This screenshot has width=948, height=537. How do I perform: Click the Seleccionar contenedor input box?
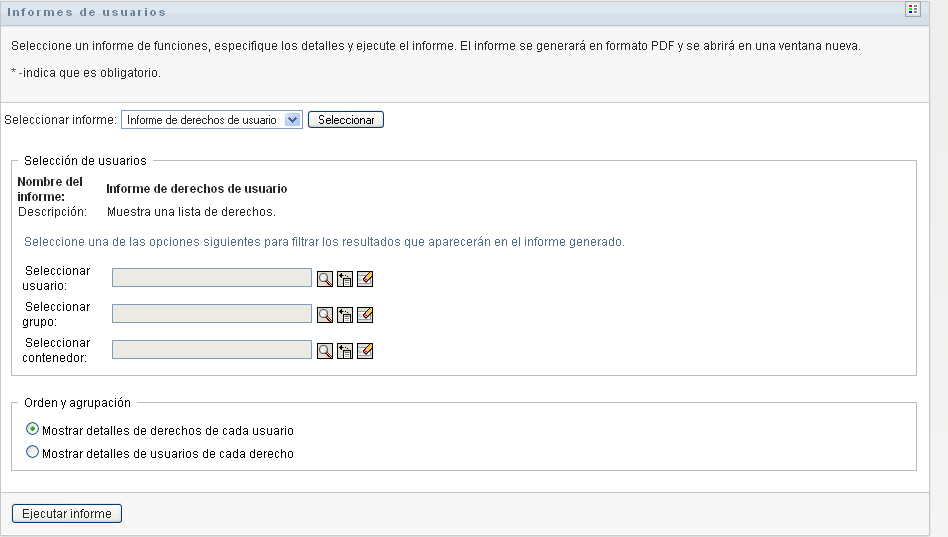[x=212, y=350]
